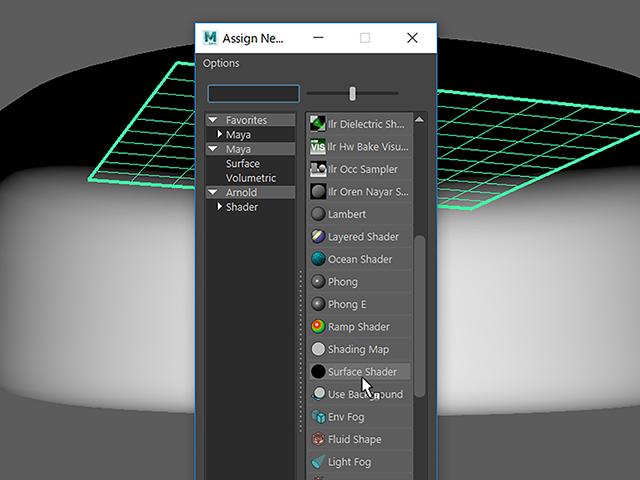Screen dimensions: 640x480
Task: Click the "Env Fog" label
Action: [346, 417]
